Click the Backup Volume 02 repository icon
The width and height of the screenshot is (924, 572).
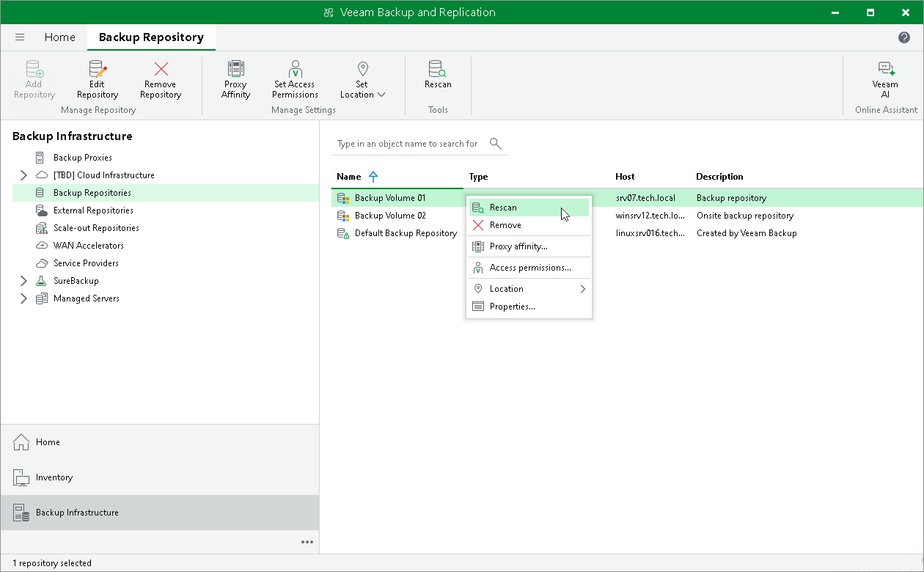tap(342, 216)
